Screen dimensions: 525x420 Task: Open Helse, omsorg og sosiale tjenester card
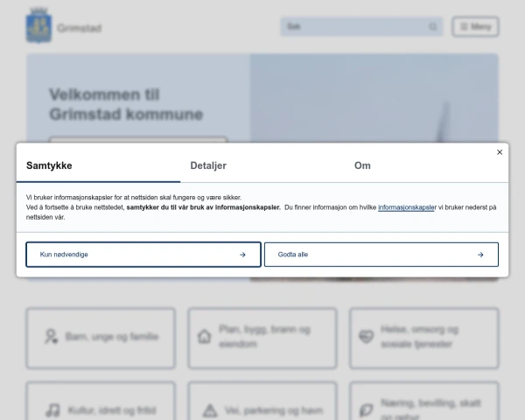coord(424,339)
